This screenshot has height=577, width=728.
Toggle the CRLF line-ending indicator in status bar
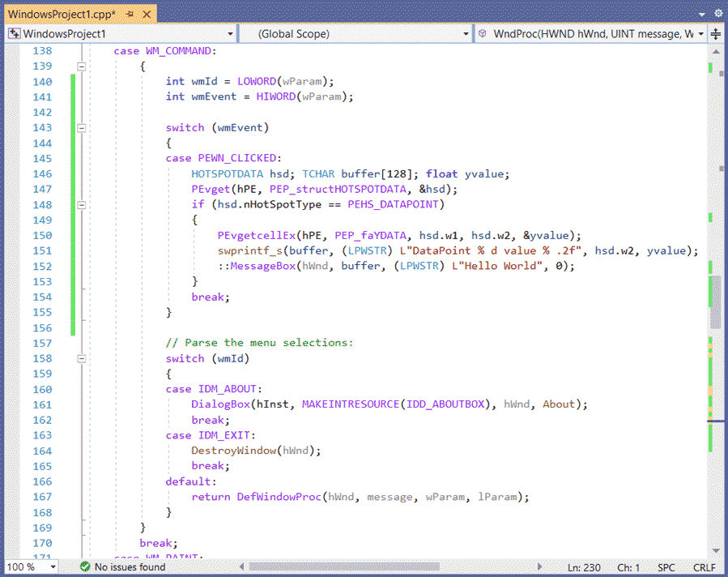pos(703,567)
